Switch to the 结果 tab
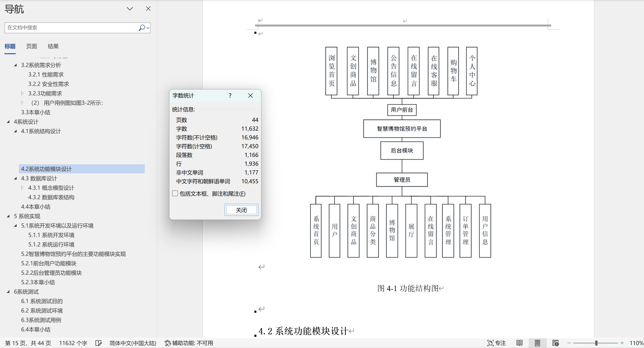The image size is (644, 348). click(53, 46)
